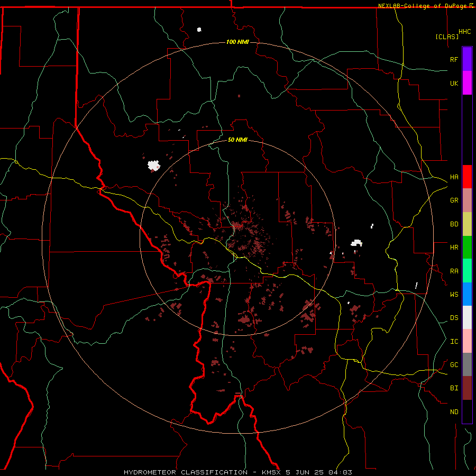Click the dark maroon BI legend swatch
The height and width of the screenshot is (476, 476).
point(467,388)
